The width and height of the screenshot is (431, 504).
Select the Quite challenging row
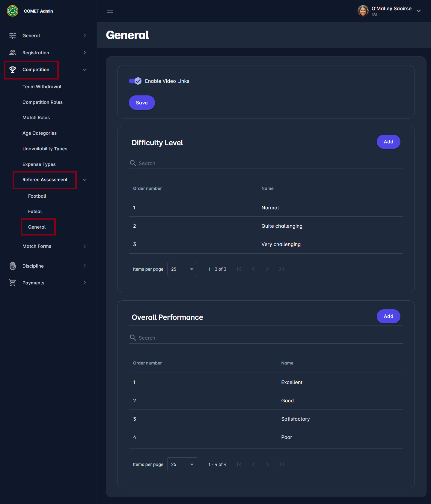266,226
